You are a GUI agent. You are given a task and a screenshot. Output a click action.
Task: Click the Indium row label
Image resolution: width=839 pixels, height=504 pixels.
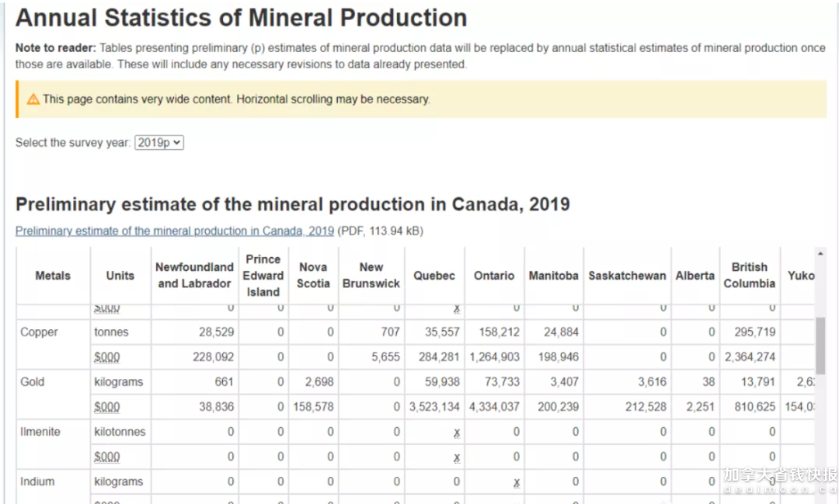pos(37,481)
